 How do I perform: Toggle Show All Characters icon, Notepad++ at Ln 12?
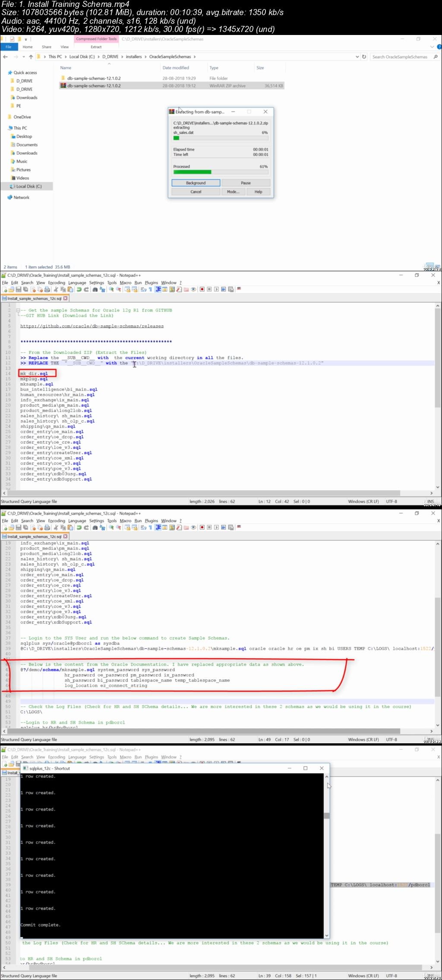point(150,289)
